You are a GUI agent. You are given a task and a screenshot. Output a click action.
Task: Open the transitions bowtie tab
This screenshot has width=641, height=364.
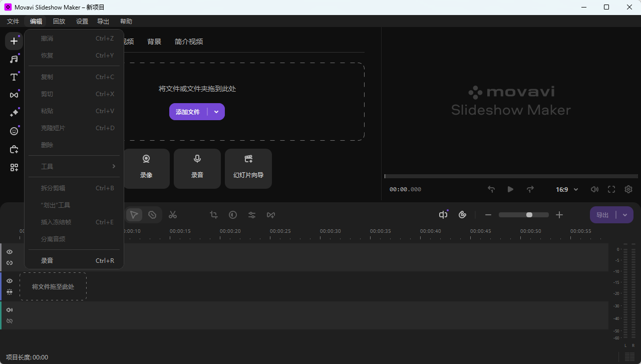point(14,95)
